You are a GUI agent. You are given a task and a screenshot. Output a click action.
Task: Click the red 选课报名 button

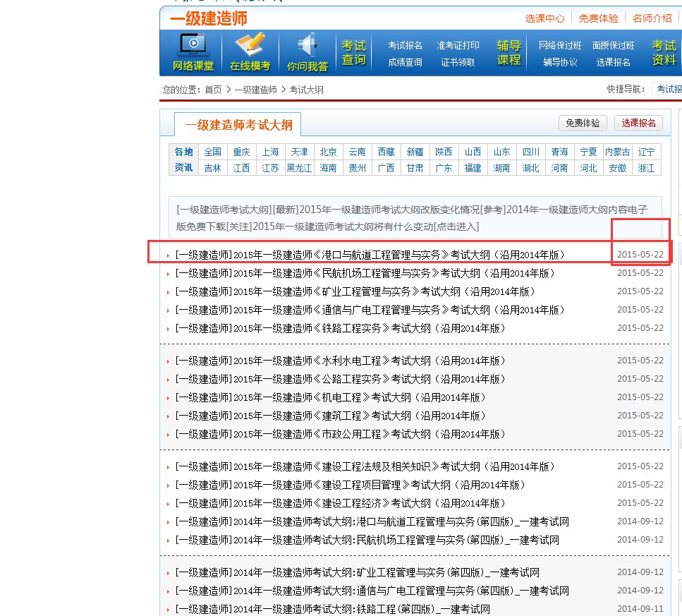point(638,122)
